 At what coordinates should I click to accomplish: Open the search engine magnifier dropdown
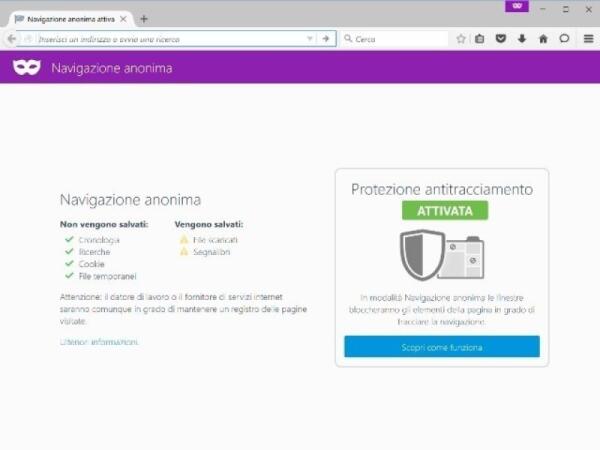point(348,39)
